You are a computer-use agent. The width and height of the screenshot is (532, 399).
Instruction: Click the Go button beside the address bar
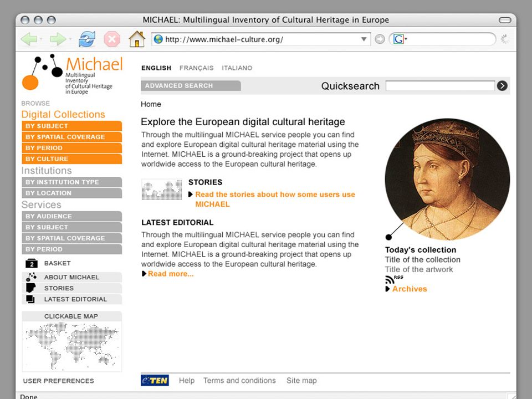click(380, 39)
